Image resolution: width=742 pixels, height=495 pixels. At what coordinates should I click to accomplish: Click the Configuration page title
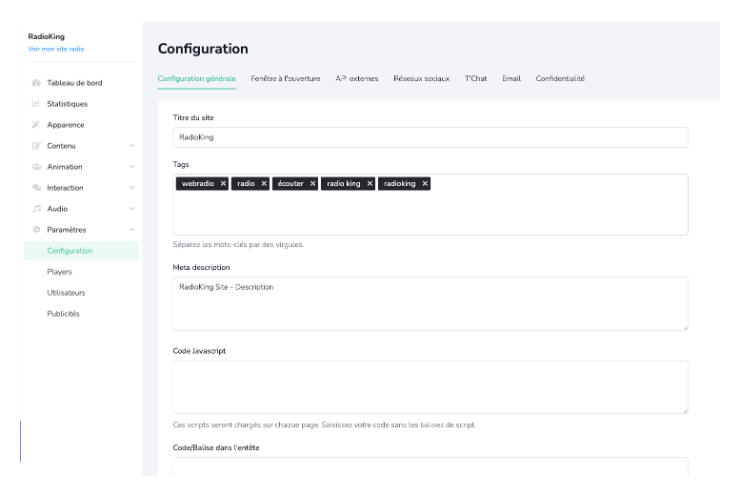click(203, 49)
